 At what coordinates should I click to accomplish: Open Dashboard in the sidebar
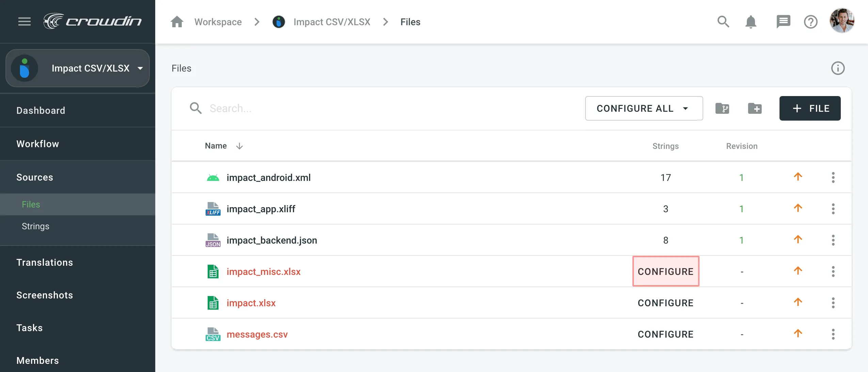click(x=41, y=110)
